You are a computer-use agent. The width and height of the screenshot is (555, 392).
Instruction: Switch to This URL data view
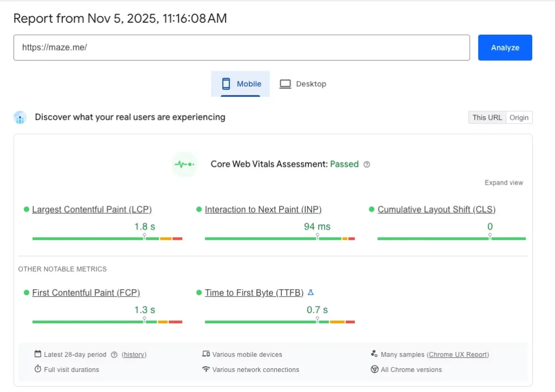[487, 117]
